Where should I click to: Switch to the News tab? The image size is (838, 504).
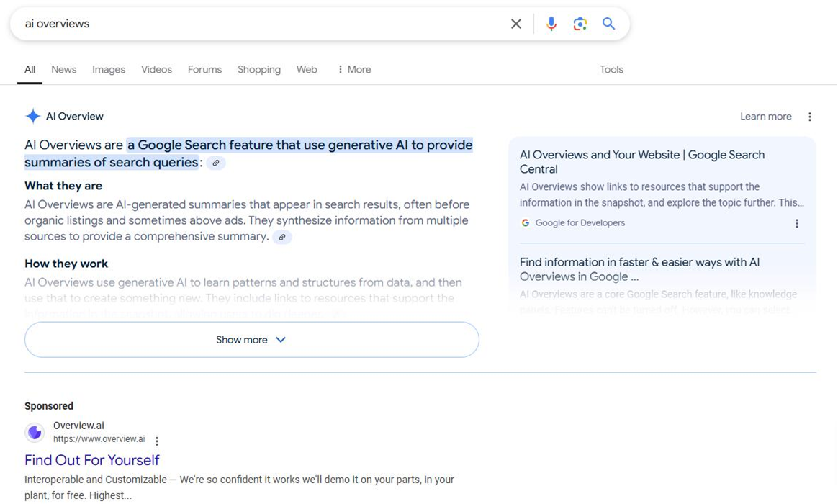point(63,70)
